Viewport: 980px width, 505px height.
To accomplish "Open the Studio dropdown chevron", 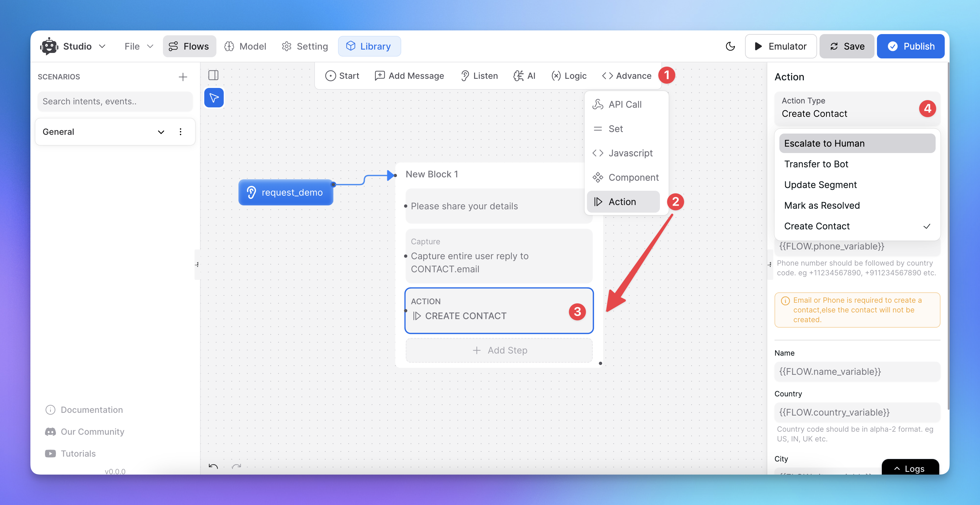I will [102, 46].
